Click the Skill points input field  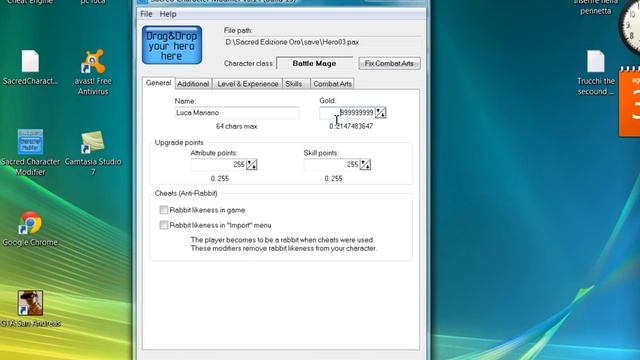[332, 165]
